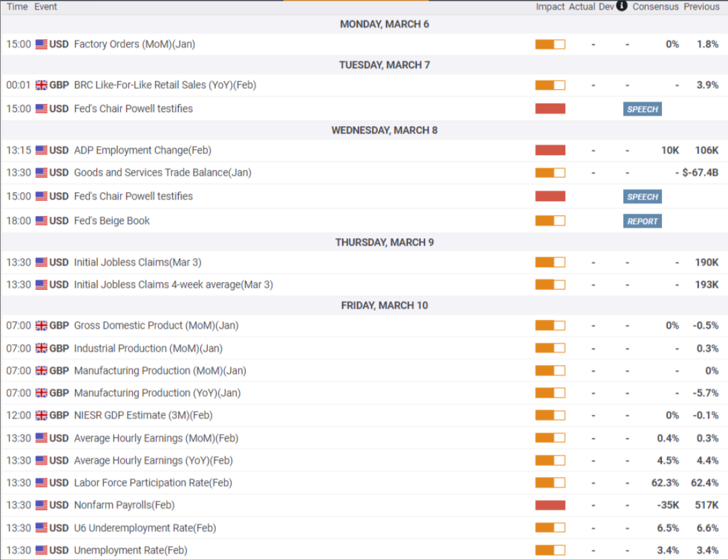Open Nonfarm Payrolls(Feb) event
The width and height of the screenshot is (728, 560).
pyautogui.click(x=124, y=505)
